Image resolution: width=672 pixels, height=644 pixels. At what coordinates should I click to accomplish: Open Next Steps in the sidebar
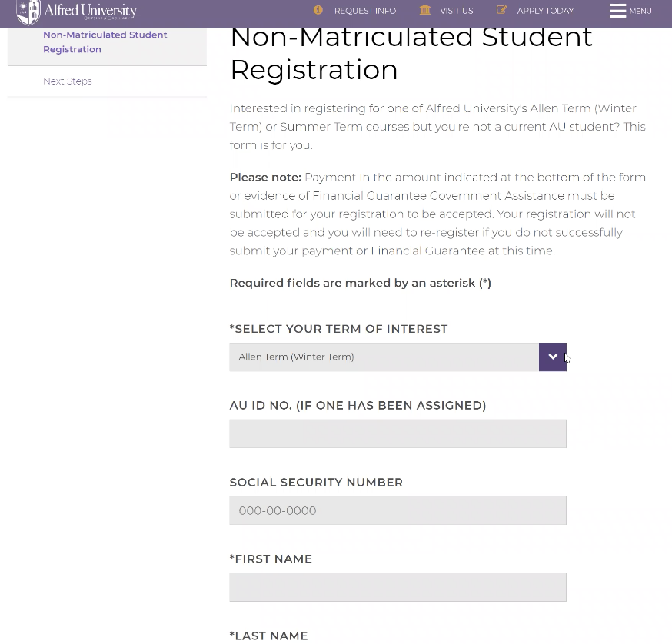68,81
